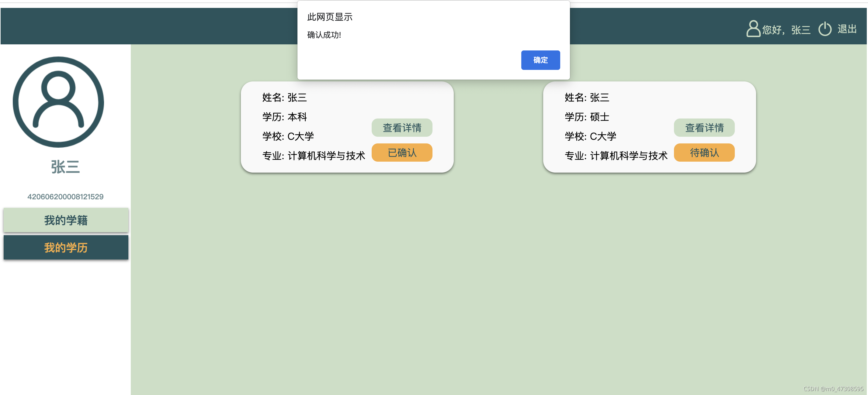Viewport: 868px width, 395px height.
Task: Click the large profile avatar icon
Action: (x=58, y=102)
